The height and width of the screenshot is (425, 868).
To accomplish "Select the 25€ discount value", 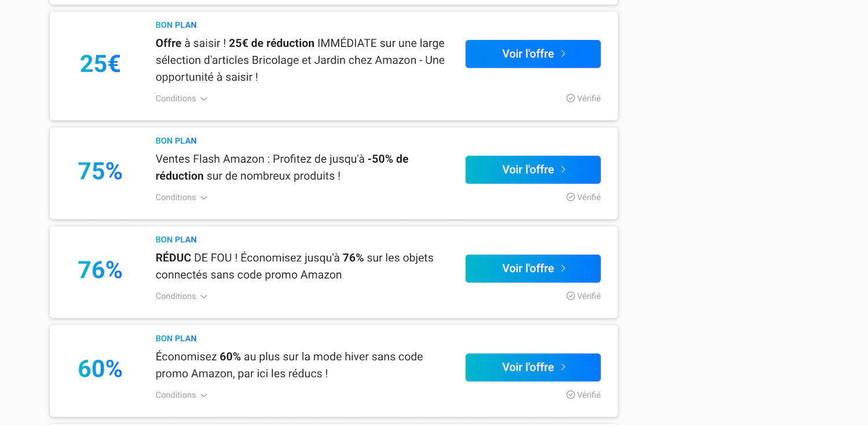I will (100, 64).
